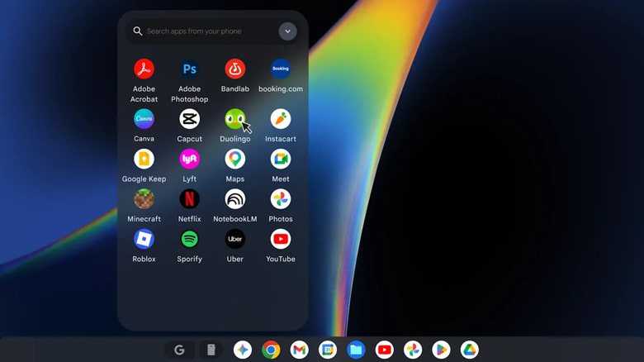Viewport: 644px width, 362px height.
Task: Open YouTube in the phone app list
Action: point(281,239)
